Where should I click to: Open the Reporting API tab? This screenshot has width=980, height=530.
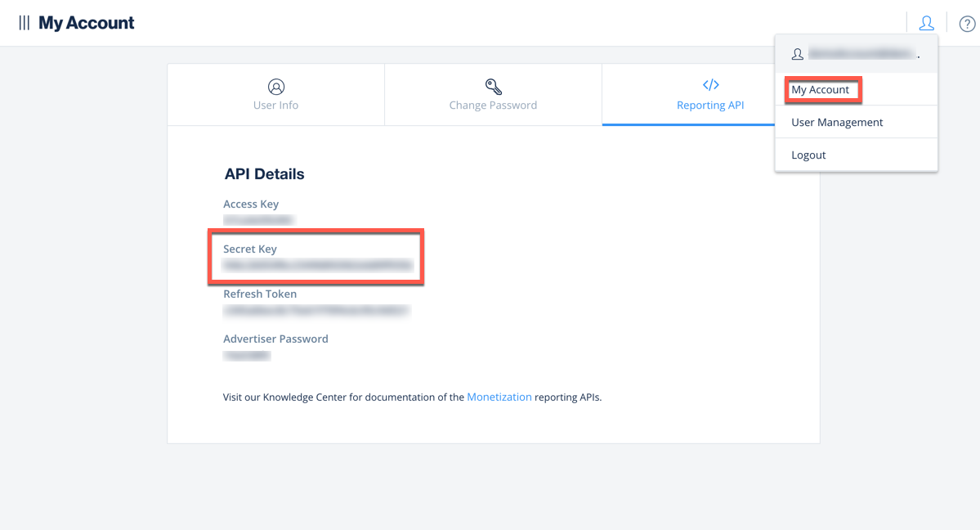[x=709, y=105]
